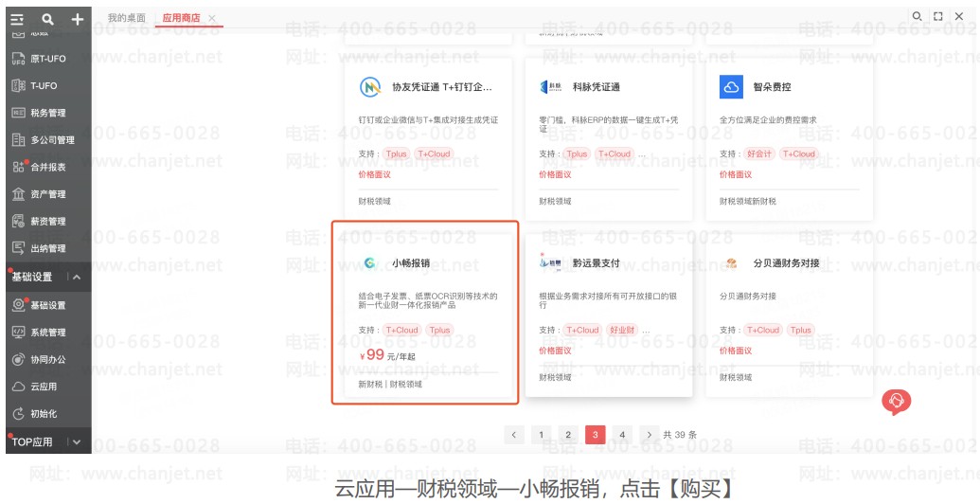Click 价格面议 in 协友凭证通 card

(x=374, y=174)
